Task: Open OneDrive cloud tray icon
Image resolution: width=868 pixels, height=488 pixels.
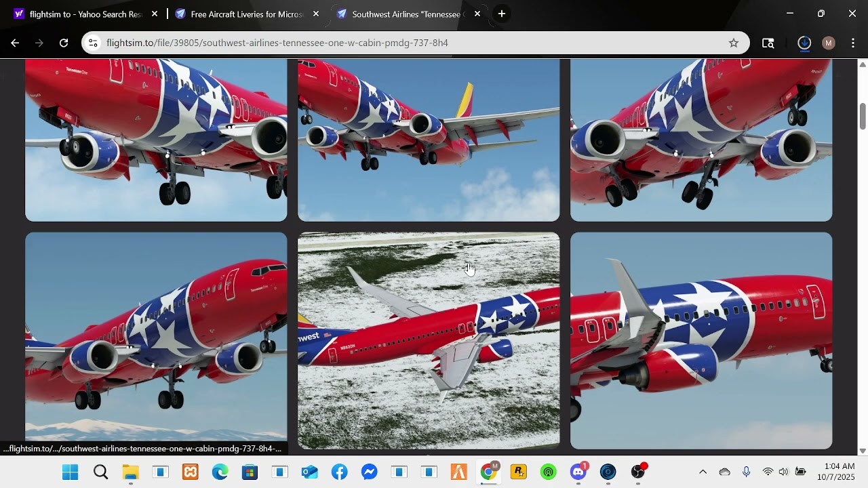Action: click(x=725, y=472)
